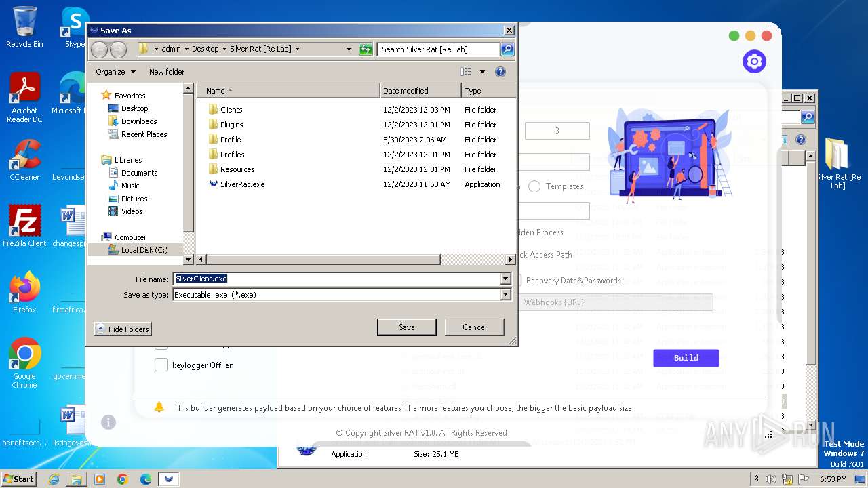This screenshot has height=488, width=868.
Task: Sort by Date modified column header
Action: (420, 91)
